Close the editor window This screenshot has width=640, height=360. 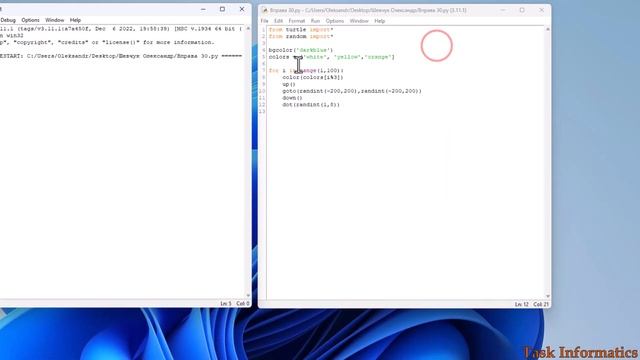click(x=542, y=10)
